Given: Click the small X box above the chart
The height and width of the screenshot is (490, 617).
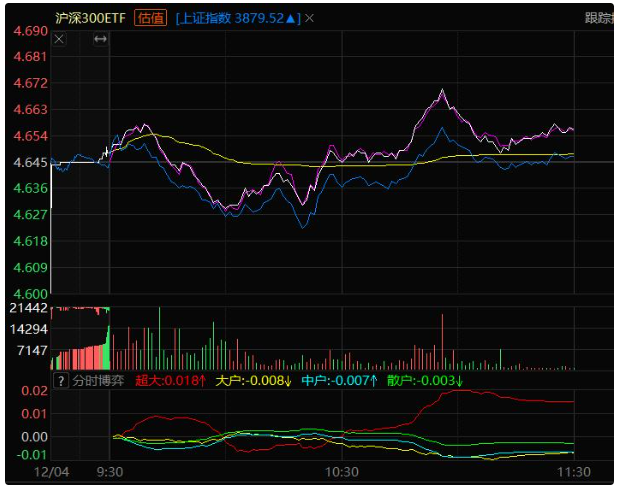Looking at the screenshot, I should point(58,39).
